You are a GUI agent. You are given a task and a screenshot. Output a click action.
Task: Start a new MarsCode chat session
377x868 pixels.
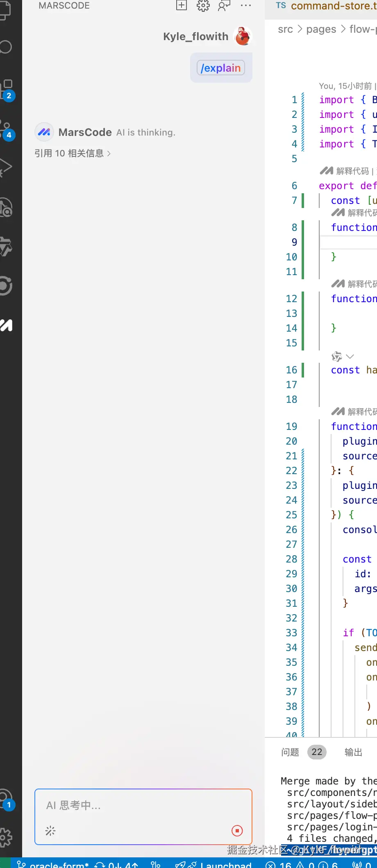tap(182, 5)
